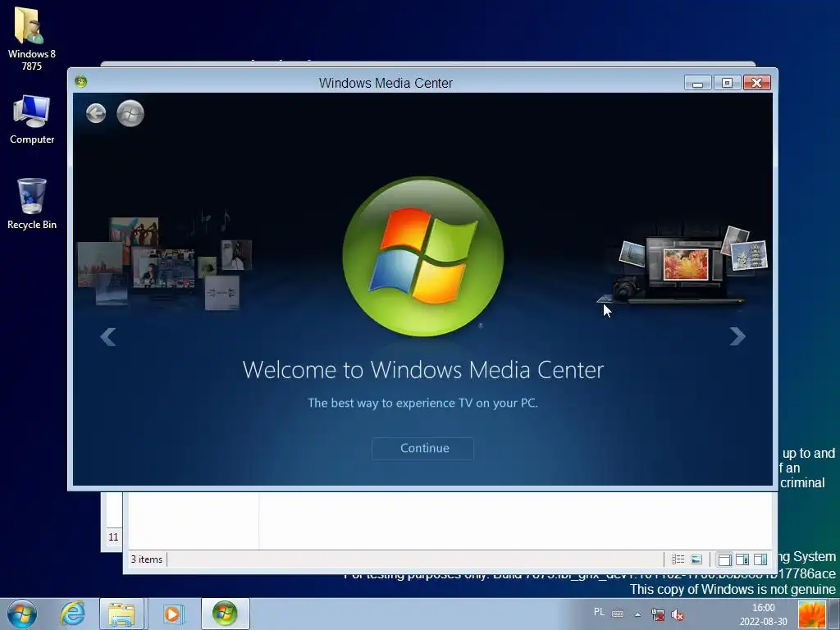Viewport: 840px width, 630px height.
Task: Minimize the Windows Media Center window
Action: [x=697, y=83]
